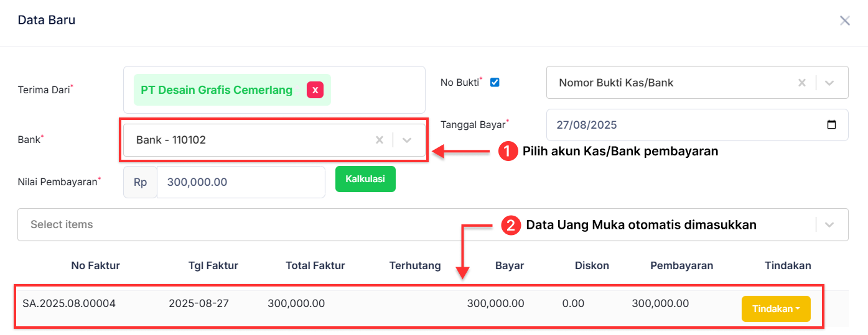Screen dimensions: 868x335
Task: Open Tindakan menu for SA.2025.08.00004
Action: [776, 309]
